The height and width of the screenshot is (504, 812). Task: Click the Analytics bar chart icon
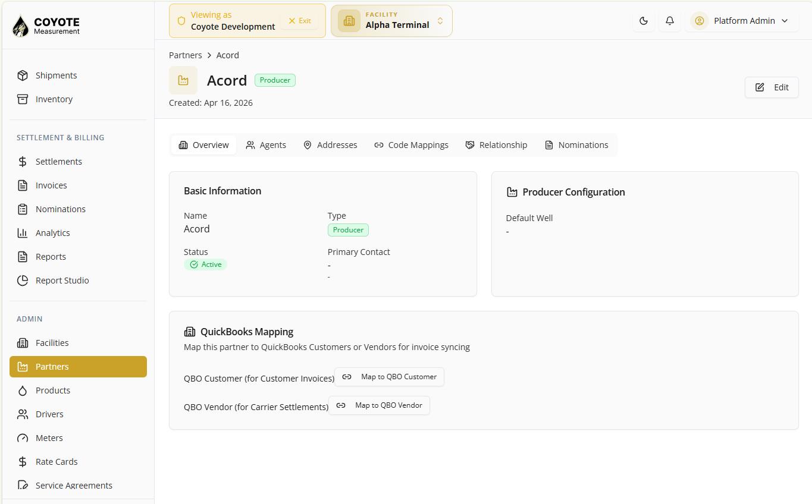tap(23, 233)
